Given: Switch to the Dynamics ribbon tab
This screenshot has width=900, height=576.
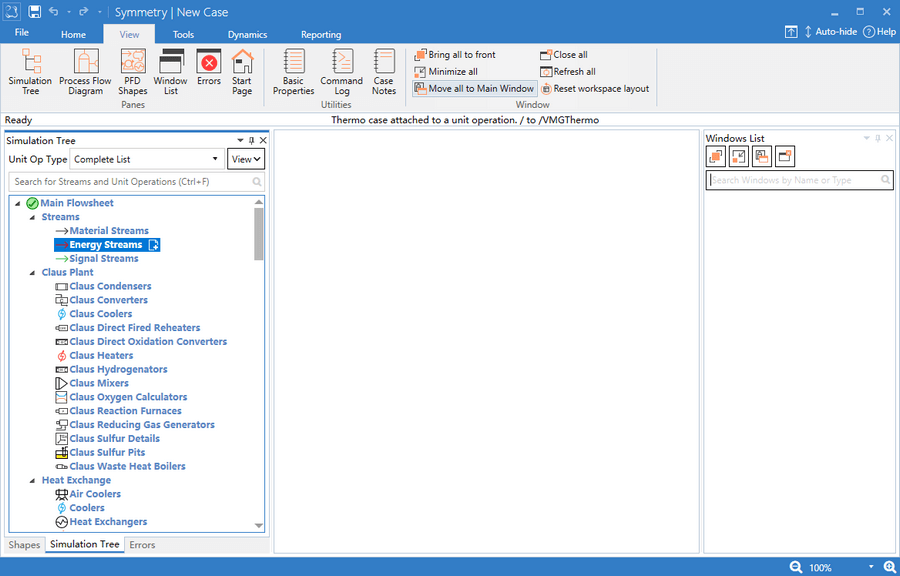Looking at the screenshot, I should pyautogui.click(x=247, y=35).
